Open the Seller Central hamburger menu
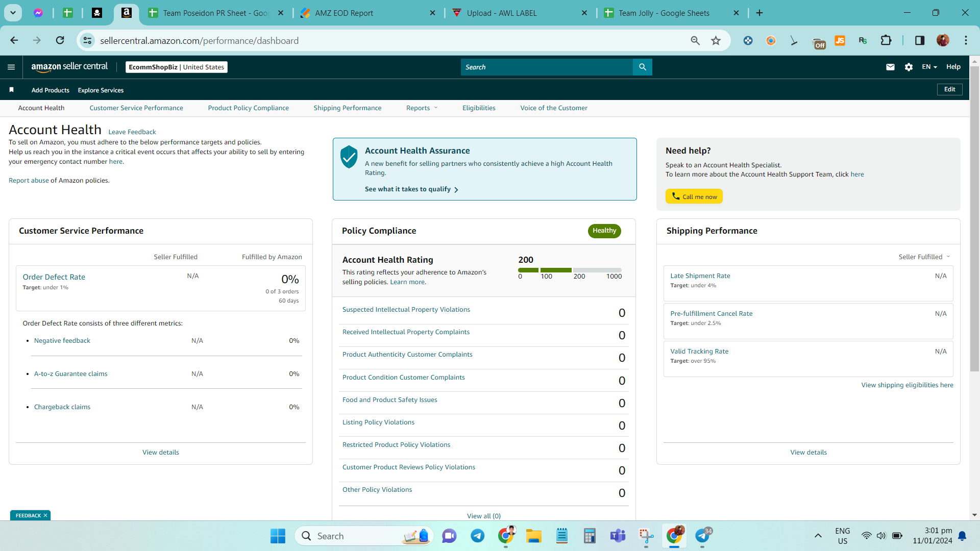This screenshot has width=980, height=551. point(11,67)
